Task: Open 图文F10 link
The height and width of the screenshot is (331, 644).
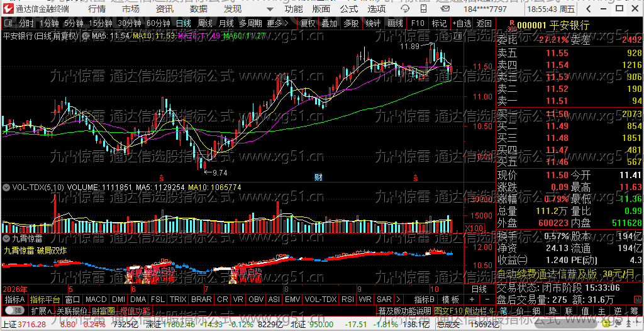Action: point(448,310)
